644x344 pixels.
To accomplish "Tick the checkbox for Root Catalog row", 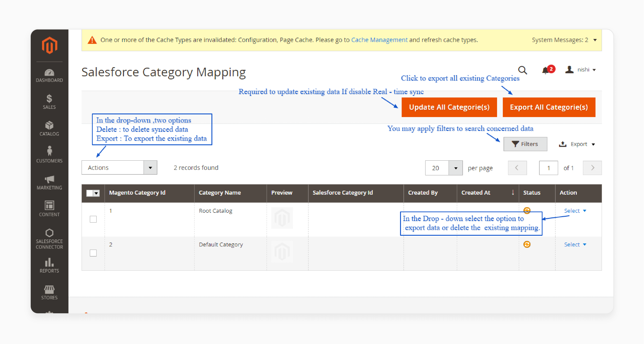I will (x=93, y=219).
